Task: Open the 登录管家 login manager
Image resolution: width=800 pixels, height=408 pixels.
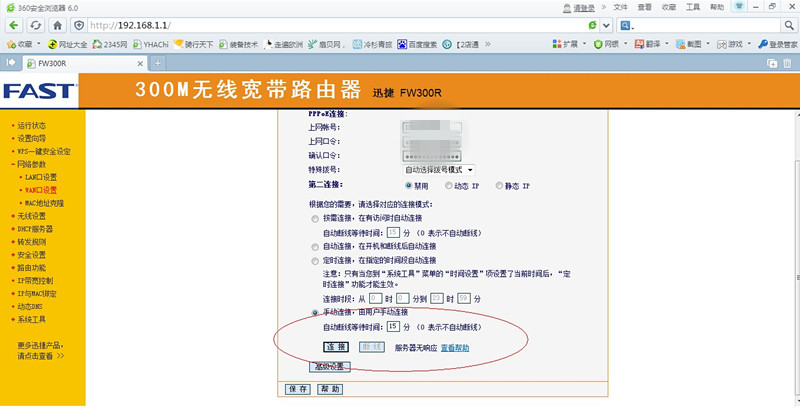Action: 778,44
